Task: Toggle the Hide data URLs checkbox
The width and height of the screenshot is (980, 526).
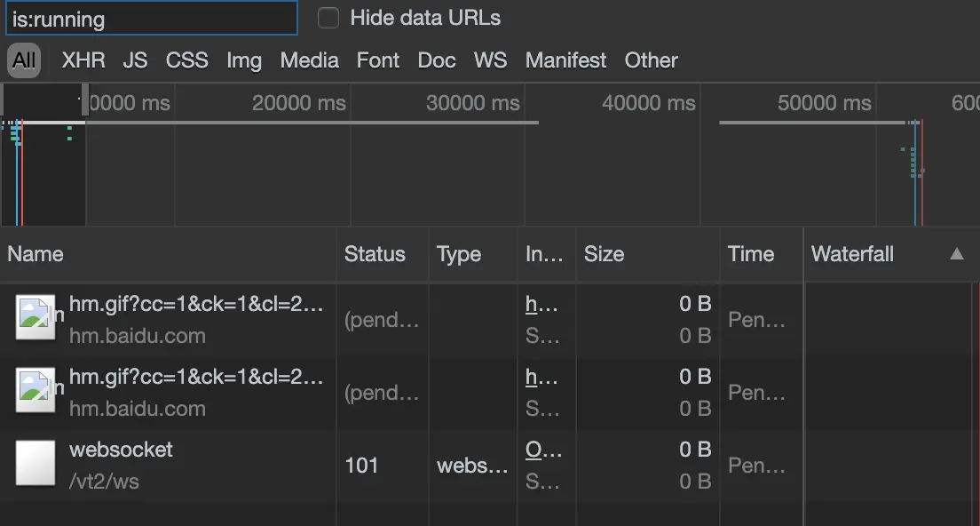Action: [x=328, y=18]
